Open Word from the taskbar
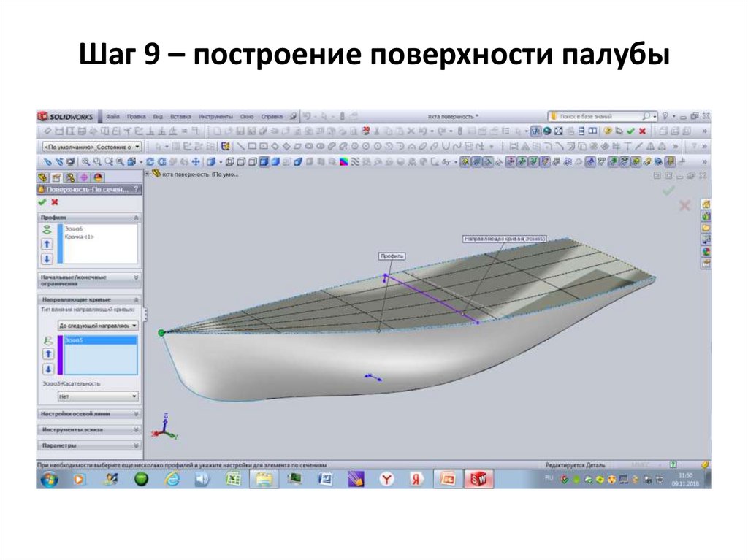 pyautogui.click(x=325, y=479)
